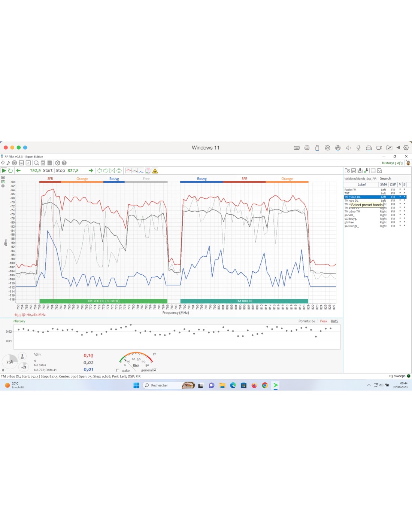Open File Explorer from taskbar
The height and width of the screenshot is (532, 412).
click(x=222, y=385)
